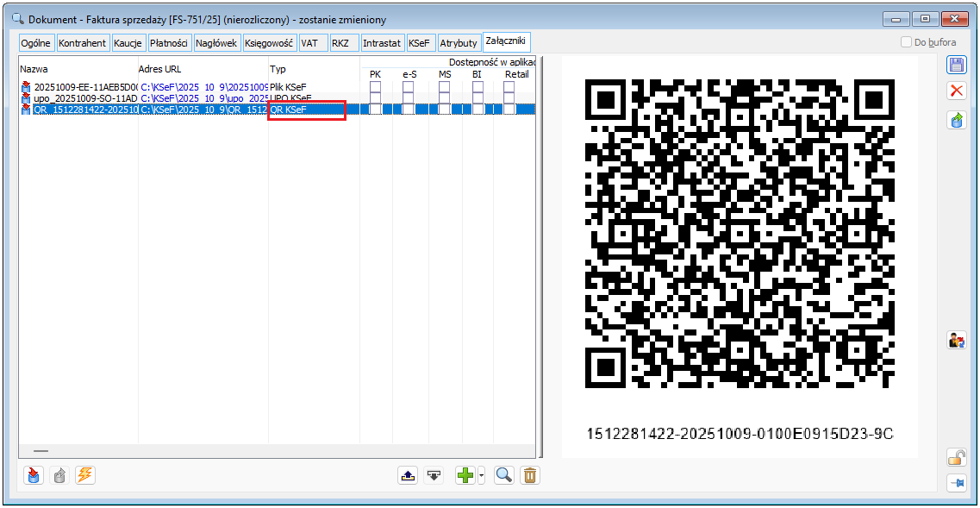Image resolution: width=980 pixels, height=508 pixels.
Task: Open the Kontrahent tab
Action: (83, 43)
